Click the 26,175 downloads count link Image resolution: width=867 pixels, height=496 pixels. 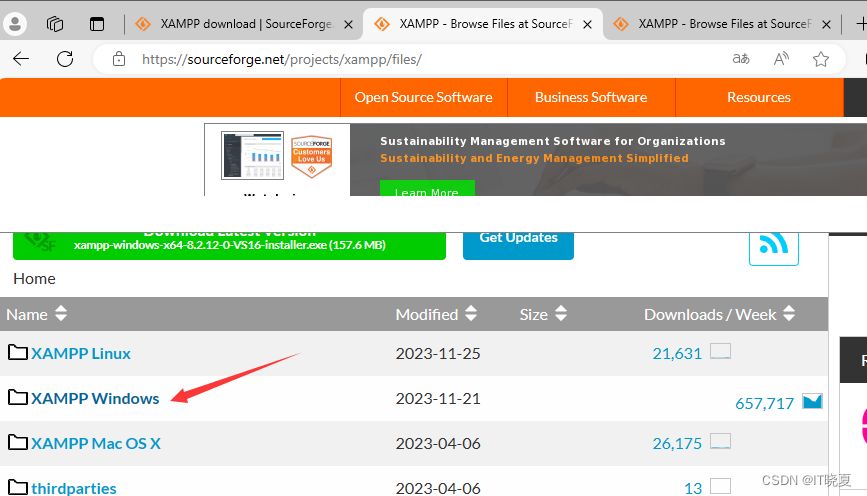[x=677, y=443]
